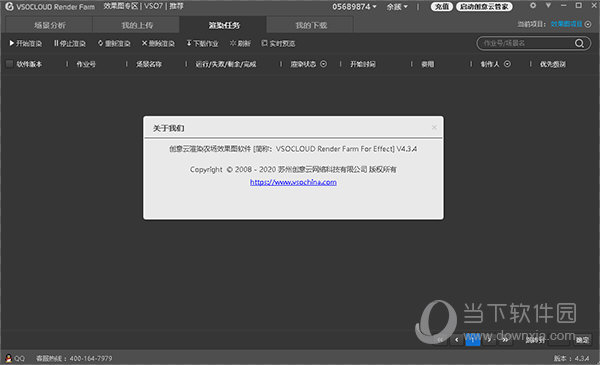Click the 效果图专区 | VSO7 title text
The image size is (600, 365).
click(133, 6)
